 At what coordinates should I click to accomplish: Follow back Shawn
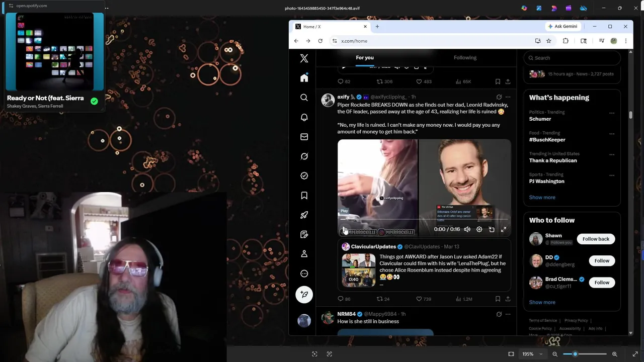click(x=596, y=239)
